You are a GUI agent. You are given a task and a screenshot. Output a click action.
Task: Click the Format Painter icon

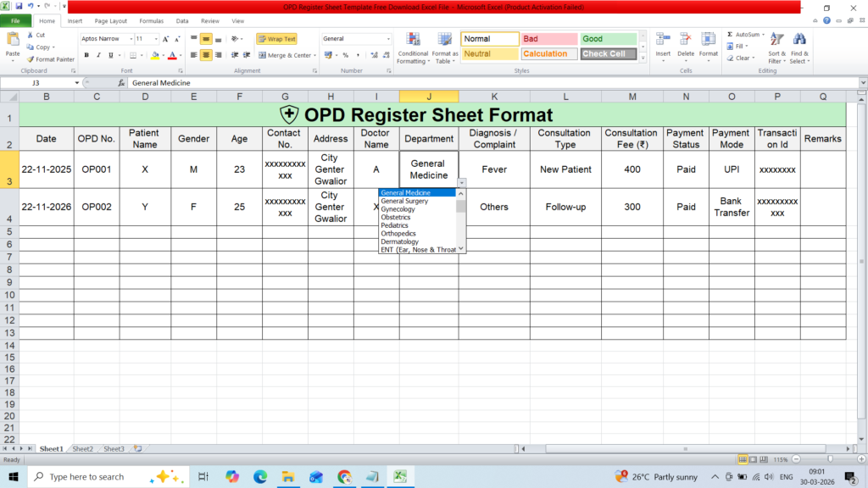coord(31,59)
